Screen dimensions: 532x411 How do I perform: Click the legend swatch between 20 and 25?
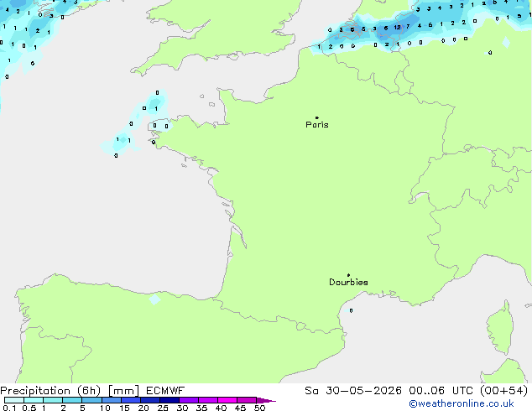[x=150, y=400]
